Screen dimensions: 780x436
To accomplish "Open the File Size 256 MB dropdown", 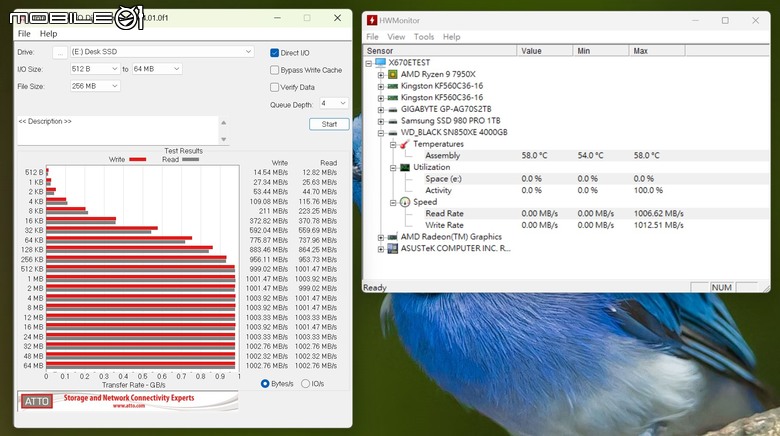I will pos(95,86).
